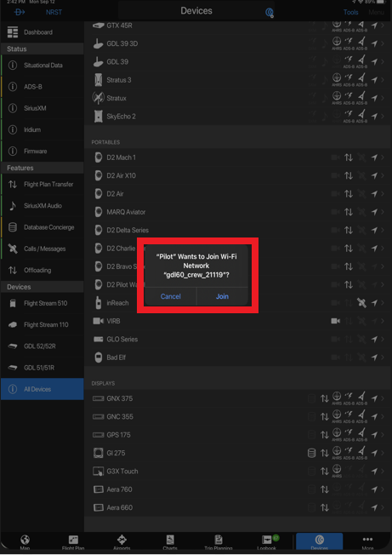The width and height of the screenshot is (392, 555).
Task: Expand the VIRB device details chevron
Action: point(383,321)
